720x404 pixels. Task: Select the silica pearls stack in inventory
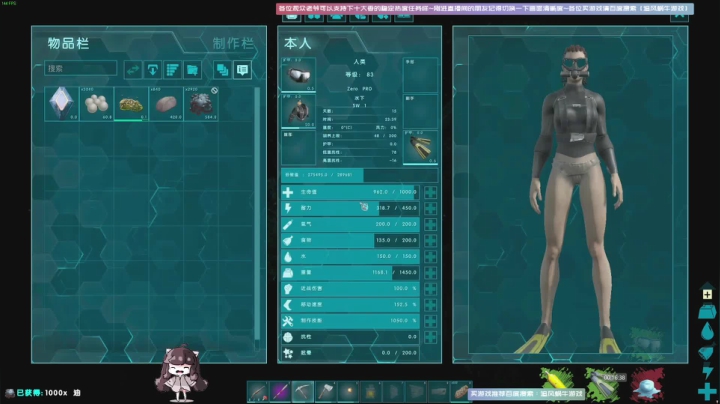pyautogui.click(x=96, y=104)
